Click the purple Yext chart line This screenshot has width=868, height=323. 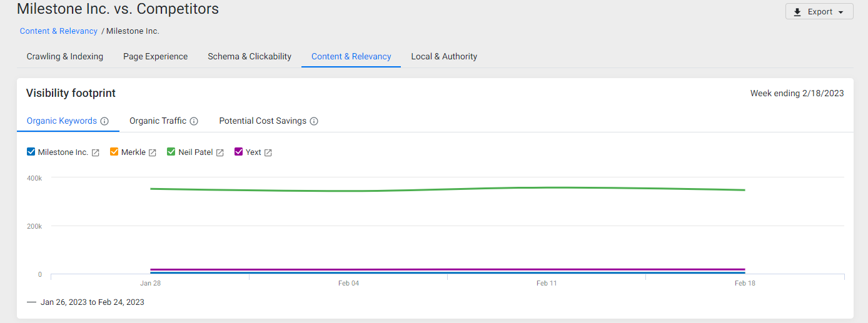pos(448,269)
